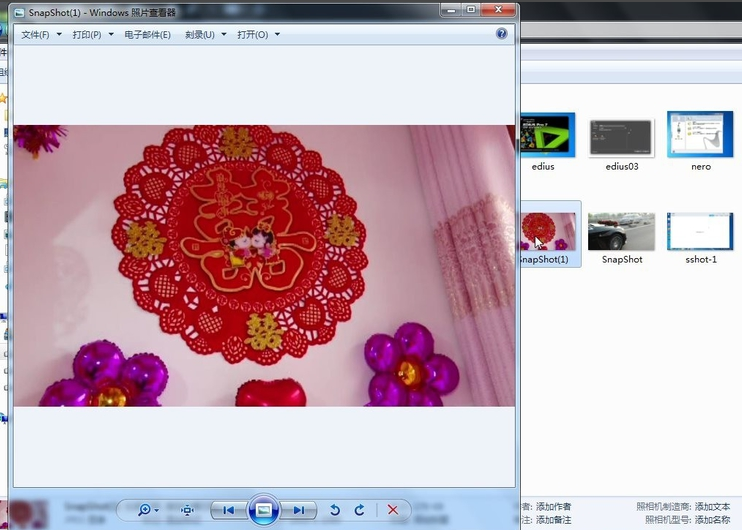The height and width of the screenshot is (530, 742).
Task: Go to the previous photo
Action: tap(229, 510)
